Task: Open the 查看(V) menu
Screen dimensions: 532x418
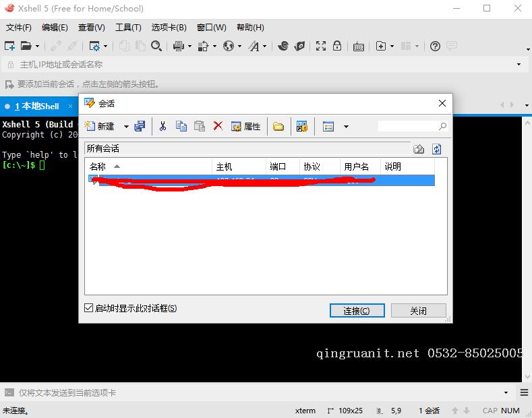Action: click(91, 27)
